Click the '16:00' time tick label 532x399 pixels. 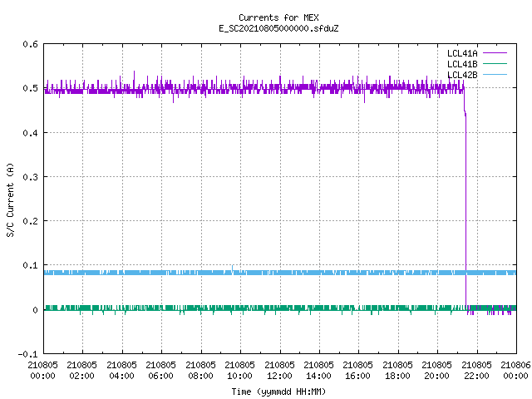pyautogui.click(x=357, y=376)
